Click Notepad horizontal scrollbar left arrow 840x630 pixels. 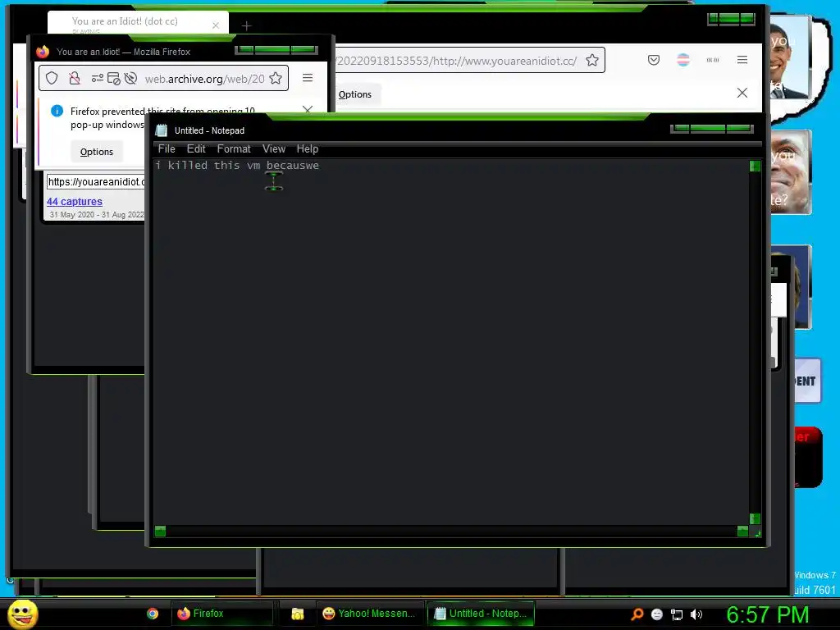[160, 531]
